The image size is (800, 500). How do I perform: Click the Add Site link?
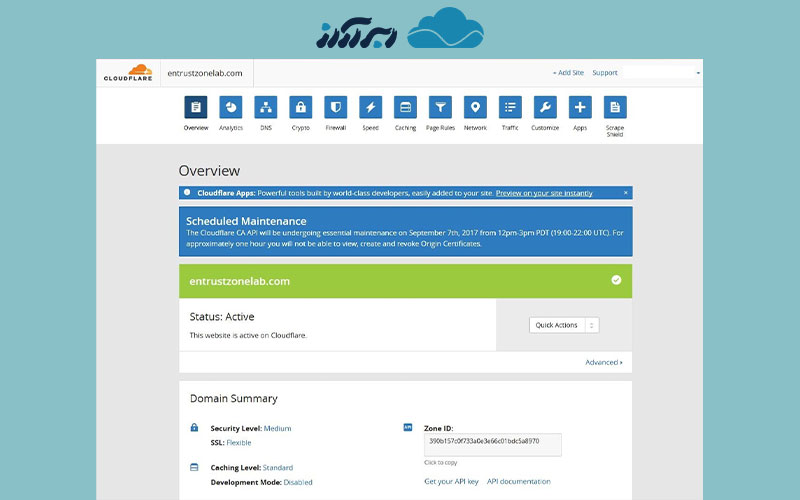click(x=568, y=73)
